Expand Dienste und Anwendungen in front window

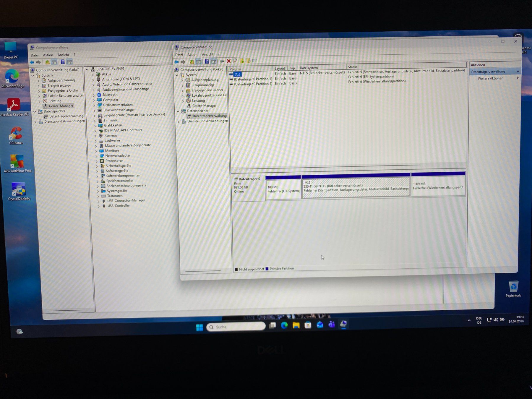[x=179, y=121]
